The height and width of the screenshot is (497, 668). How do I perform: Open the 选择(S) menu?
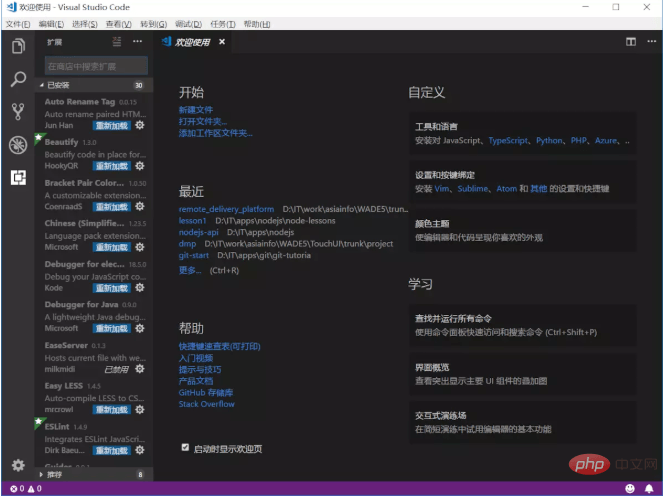pyautogui.click(x=85, y=24)
